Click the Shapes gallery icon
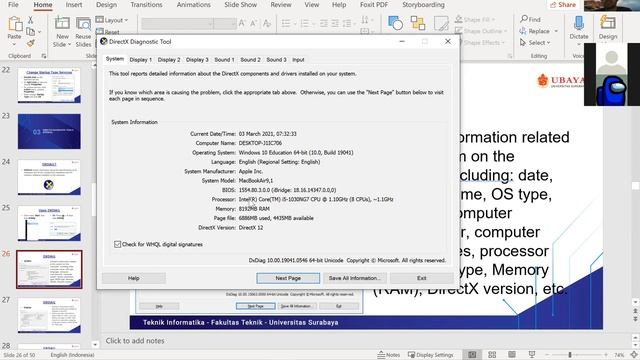This screenshot has height=360, width=640. click(395, 23)
